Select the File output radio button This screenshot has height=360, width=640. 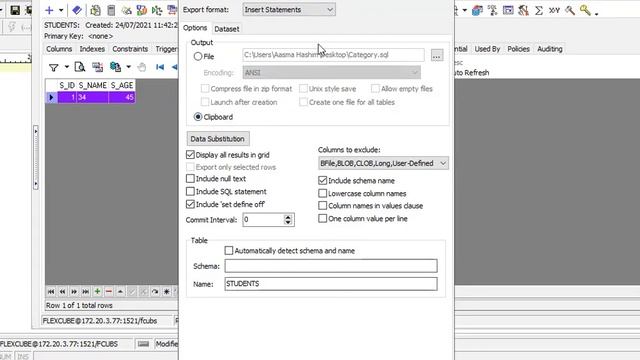point(198,56)
